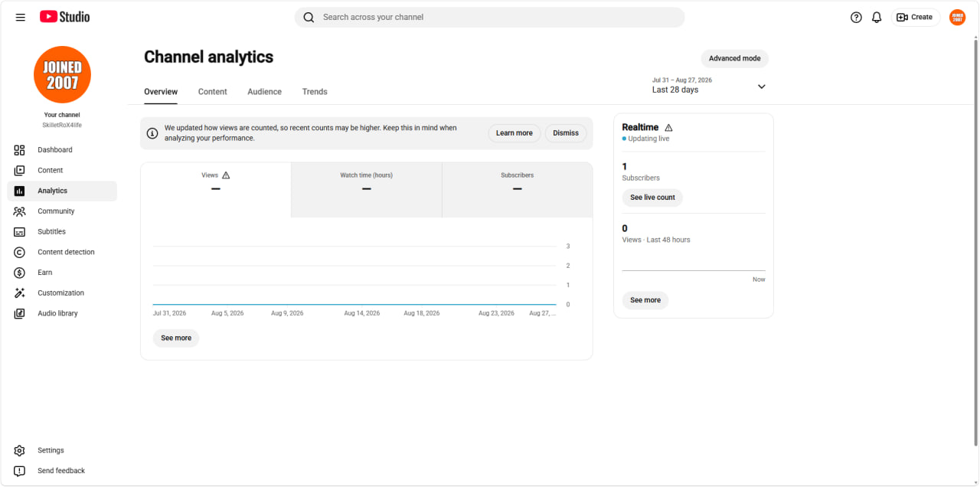Open Earn from the sidebar
Image resolution: width=980 pixels, height=487 pixels.
(63, 273)
